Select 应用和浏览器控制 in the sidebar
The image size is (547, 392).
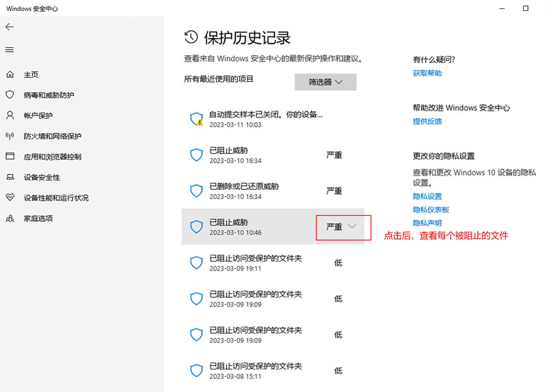[53, 156]
